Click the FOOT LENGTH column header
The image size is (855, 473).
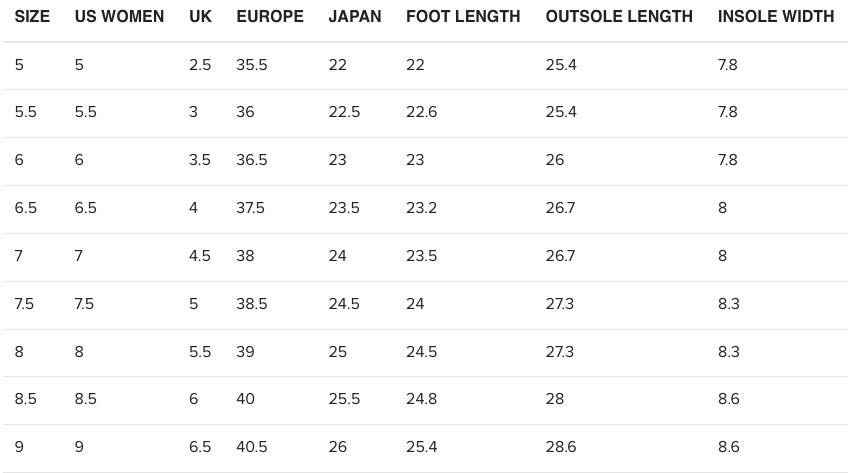463,17
